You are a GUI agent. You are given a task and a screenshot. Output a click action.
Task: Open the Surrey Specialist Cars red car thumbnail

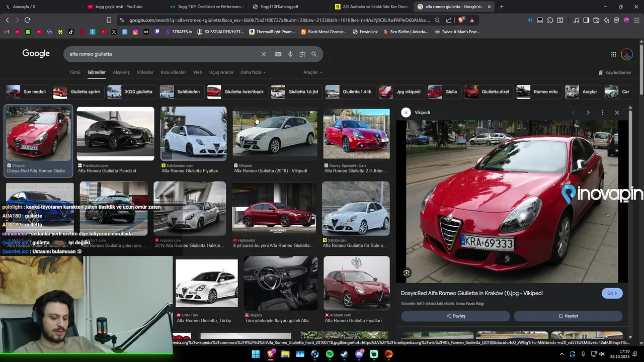tap(356, 134)
